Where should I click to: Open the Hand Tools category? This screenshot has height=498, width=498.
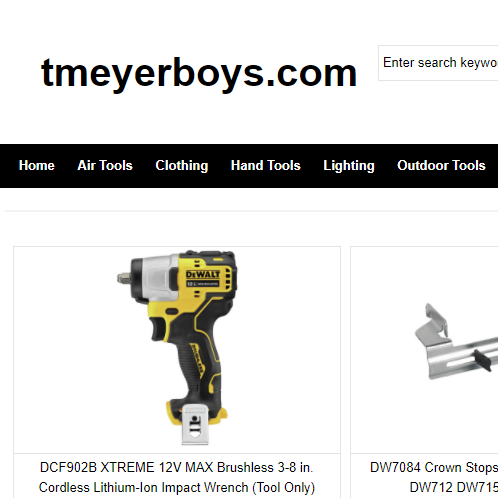click(x=266, y=166)
